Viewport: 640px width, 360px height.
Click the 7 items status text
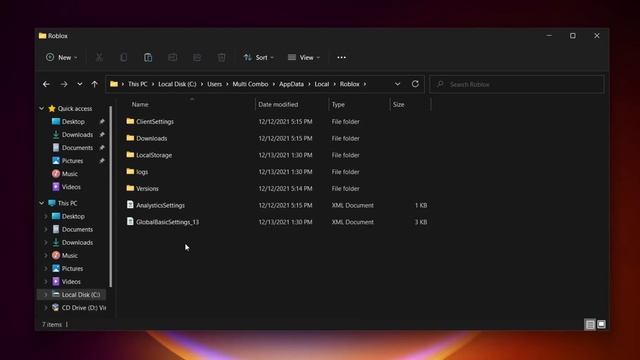[x=52, y=324]
